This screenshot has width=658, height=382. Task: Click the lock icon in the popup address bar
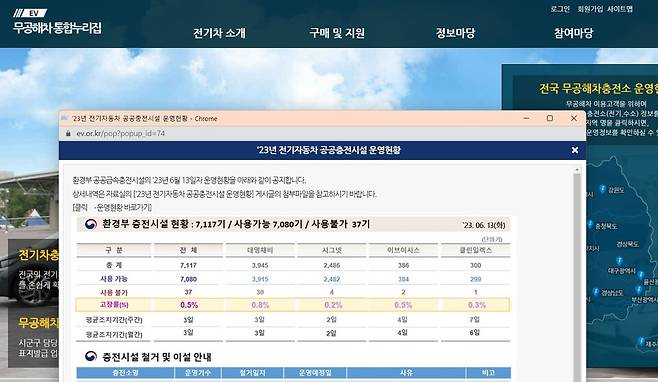coord(68,133)
